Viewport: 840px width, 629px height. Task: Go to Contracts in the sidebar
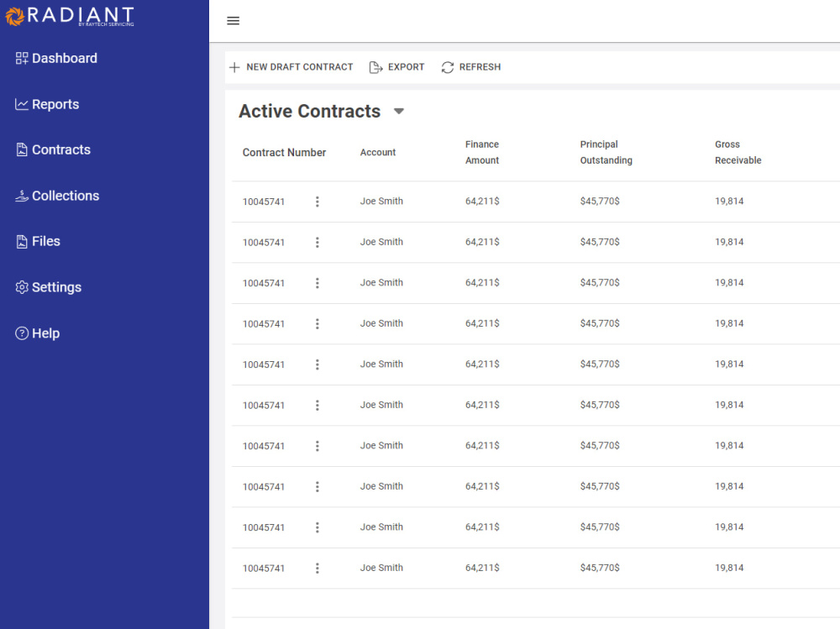click(54, 150)
